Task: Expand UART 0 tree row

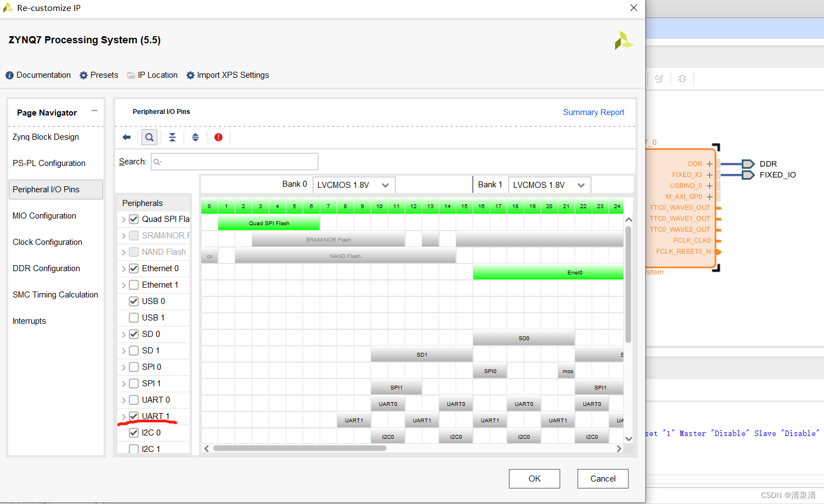Action: click(x=124, y=400)
